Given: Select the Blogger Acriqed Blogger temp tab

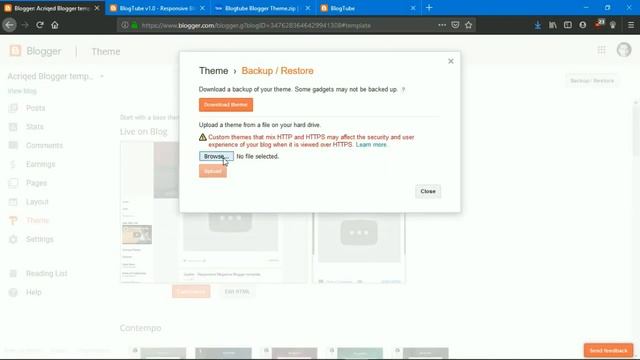Looking at the screenshot, I should coord(52,8).
